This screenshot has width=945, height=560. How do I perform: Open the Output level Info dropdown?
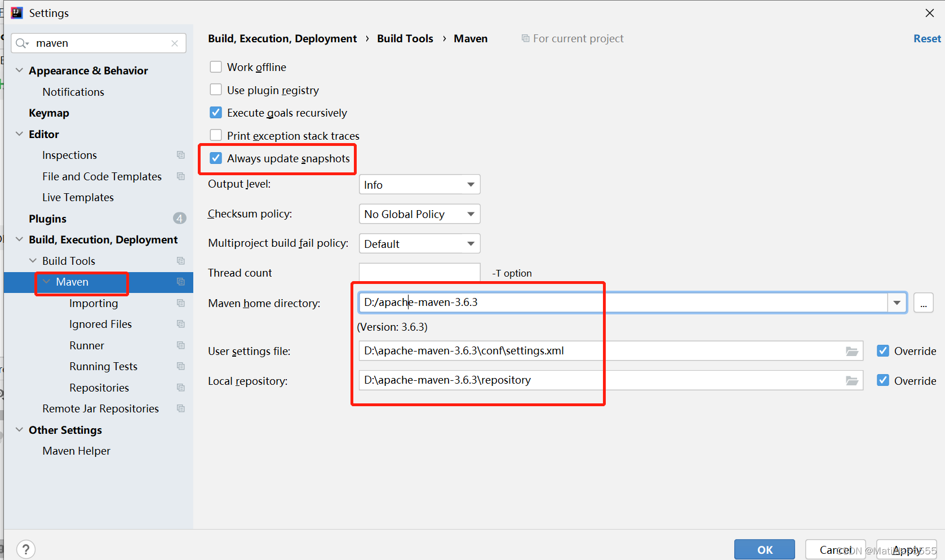tap(419, 185)
